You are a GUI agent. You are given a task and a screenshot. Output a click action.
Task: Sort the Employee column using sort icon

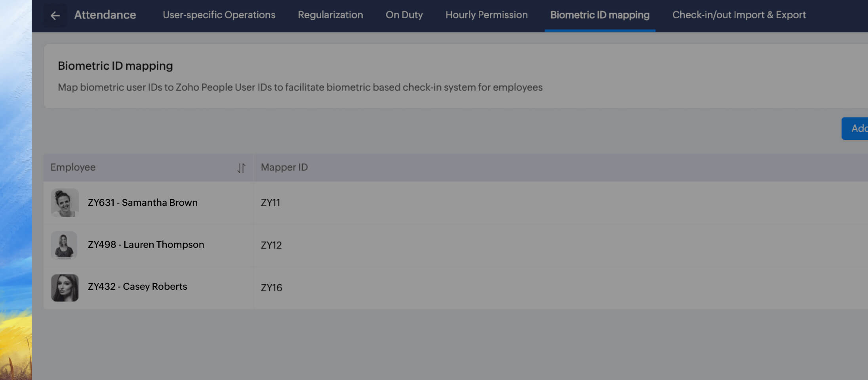(241, 168)
